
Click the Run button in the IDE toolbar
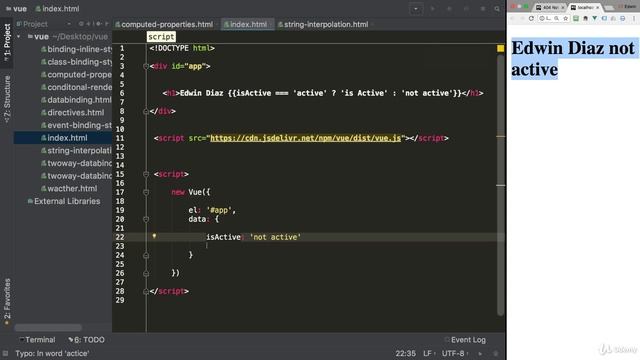[433, 9]
